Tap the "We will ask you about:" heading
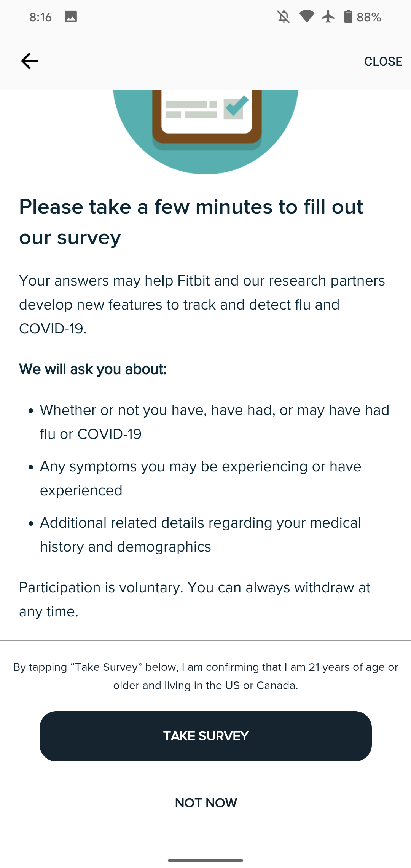Image resolution: width=411 pixels, height=868 pixels. [x=93, y=369]
